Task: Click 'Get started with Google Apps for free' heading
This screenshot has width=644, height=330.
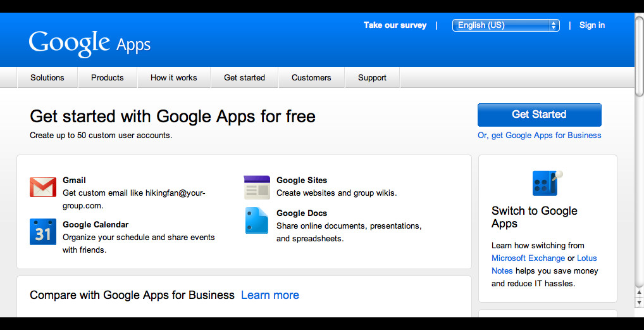Action: click(x=173, y=117)
